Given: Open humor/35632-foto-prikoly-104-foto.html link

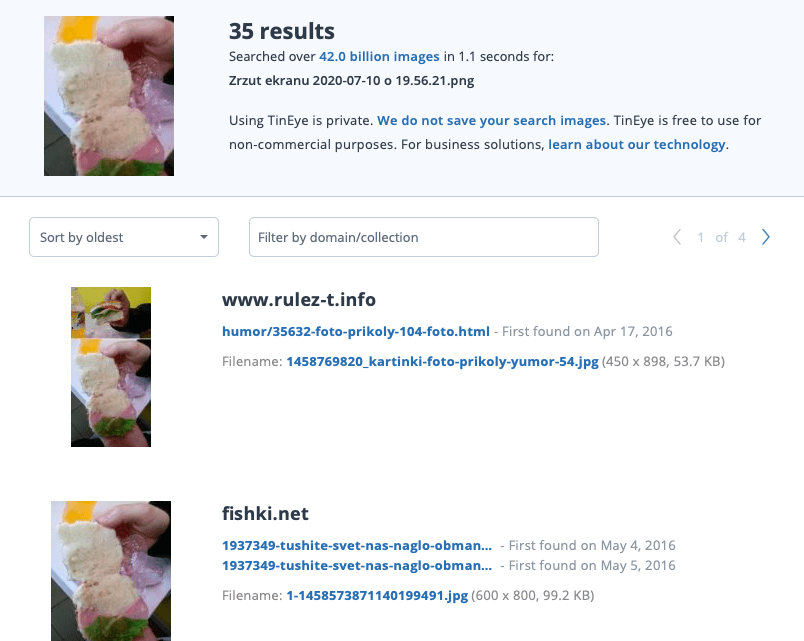Looking at the screenshot, I should tap(356, 331).
